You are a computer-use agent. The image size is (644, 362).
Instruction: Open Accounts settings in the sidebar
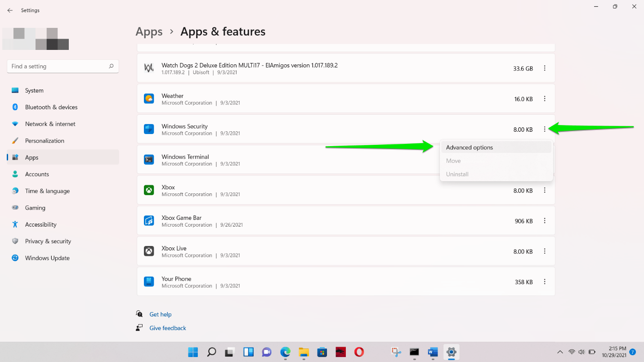point(37,174)
